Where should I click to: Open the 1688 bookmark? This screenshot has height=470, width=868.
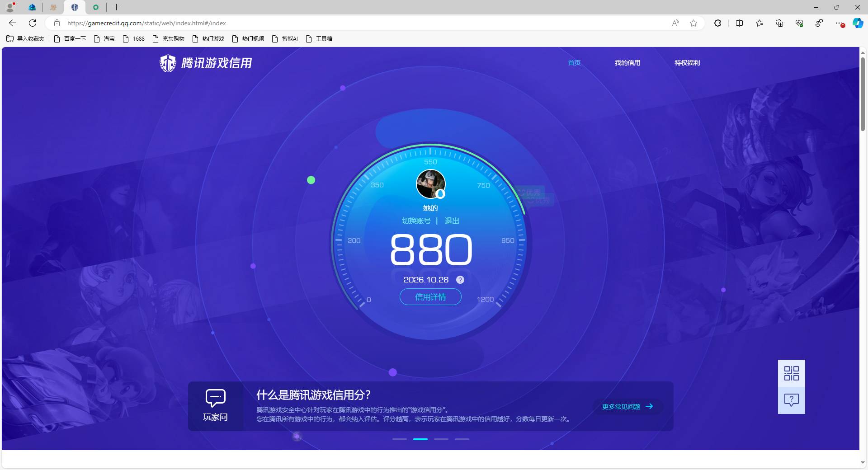click(134, 39)
